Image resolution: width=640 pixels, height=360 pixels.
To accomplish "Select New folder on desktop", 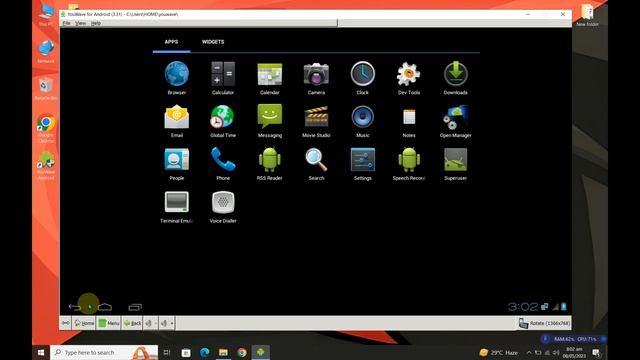I will point(587,16).
